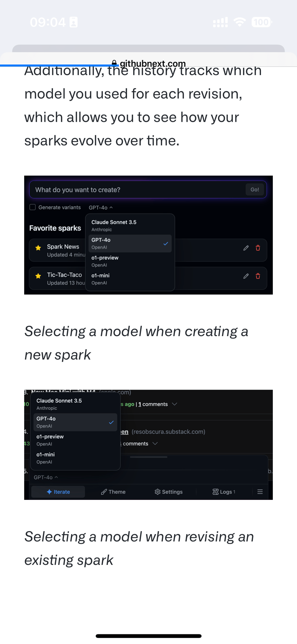Switch to the Theme tab
This screenshot has width=297, height=644.
pos(113,492)
